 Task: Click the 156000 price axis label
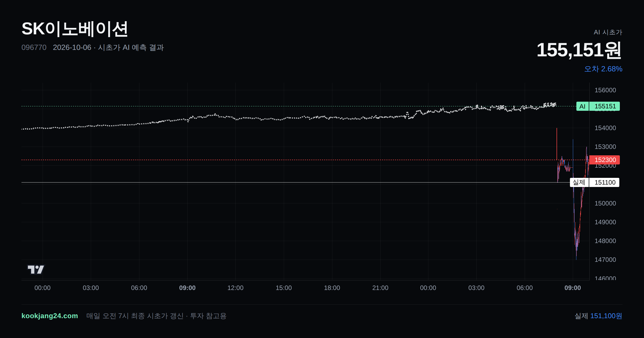pos(605,90)
